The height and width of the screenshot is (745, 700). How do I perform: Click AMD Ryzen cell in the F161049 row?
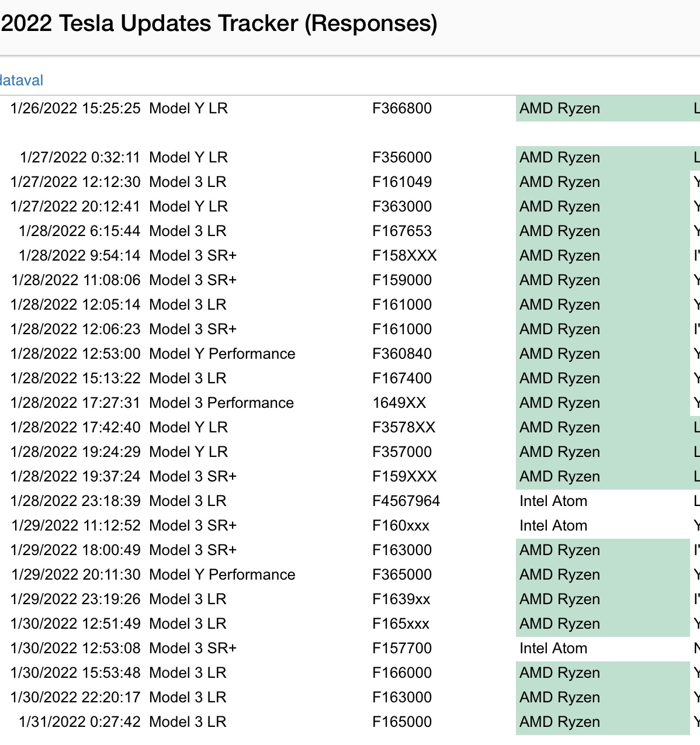[603, 182]
